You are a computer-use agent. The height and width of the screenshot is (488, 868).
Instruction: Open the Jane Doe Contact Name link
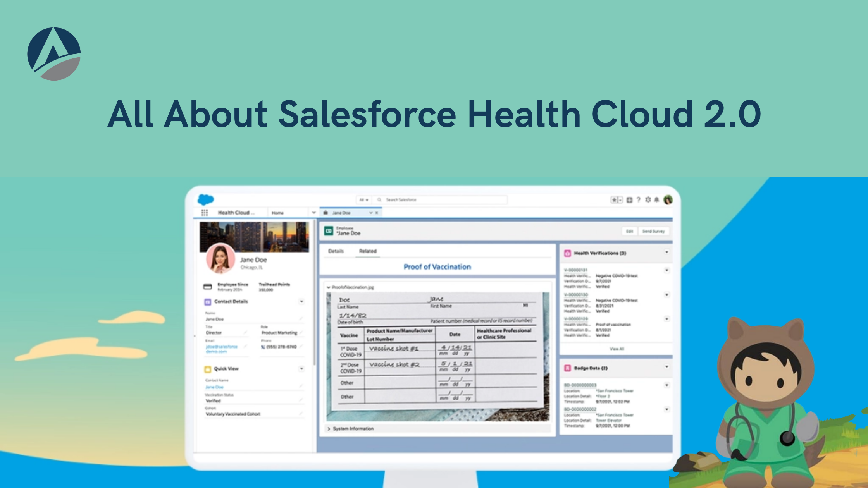[214, 387]
